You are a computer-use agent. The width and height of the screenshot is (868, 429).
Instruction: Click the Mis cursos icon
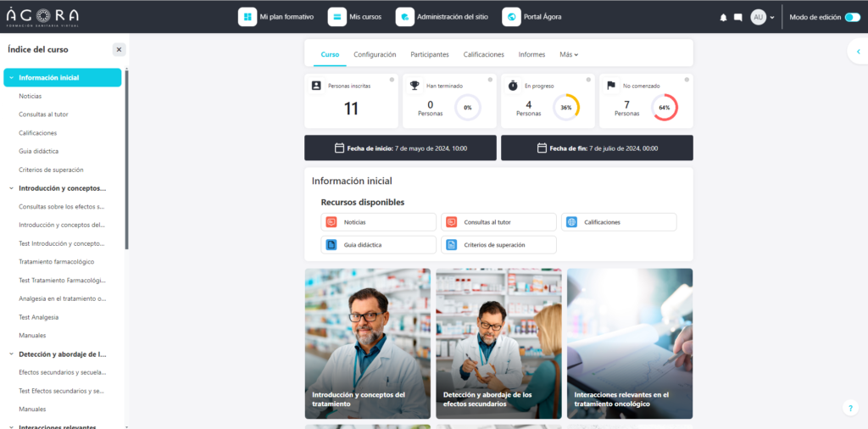coord(337,17)
